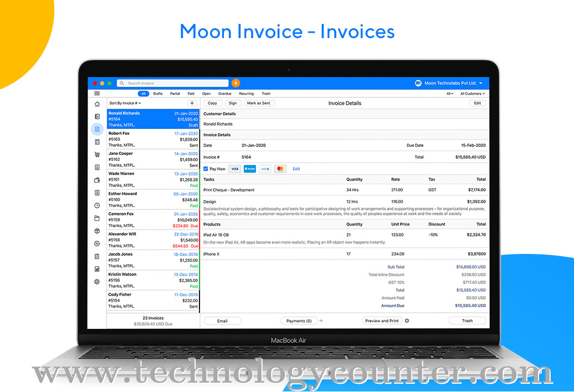This screenshot has height=392, width=574.
Task: Select Jacob Jones invoice #5157
Action: (153, 260)
